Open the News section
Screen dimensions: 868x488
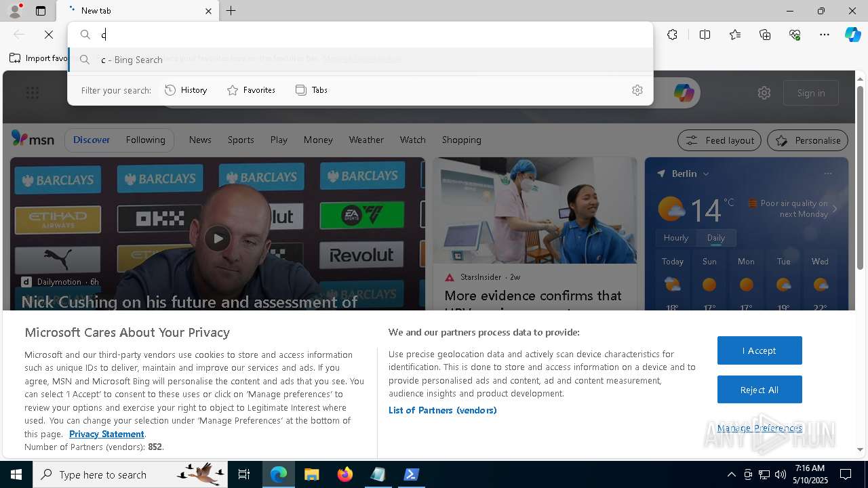[200, 140]
